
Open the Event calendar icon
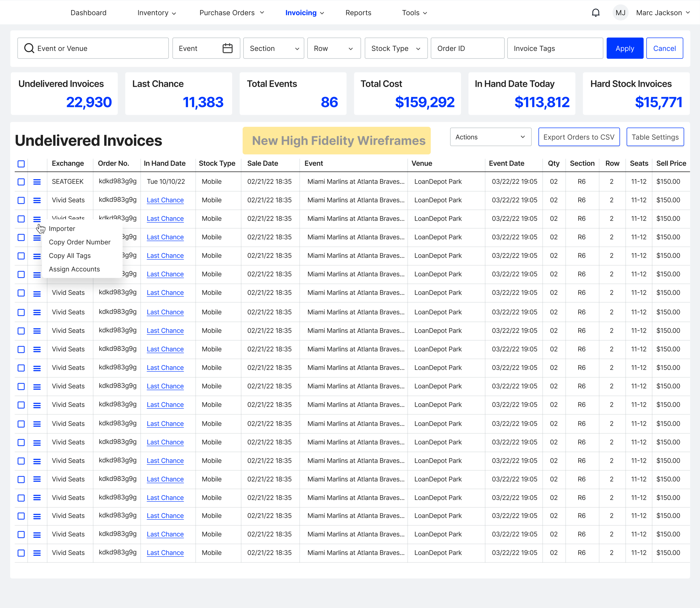227,48
